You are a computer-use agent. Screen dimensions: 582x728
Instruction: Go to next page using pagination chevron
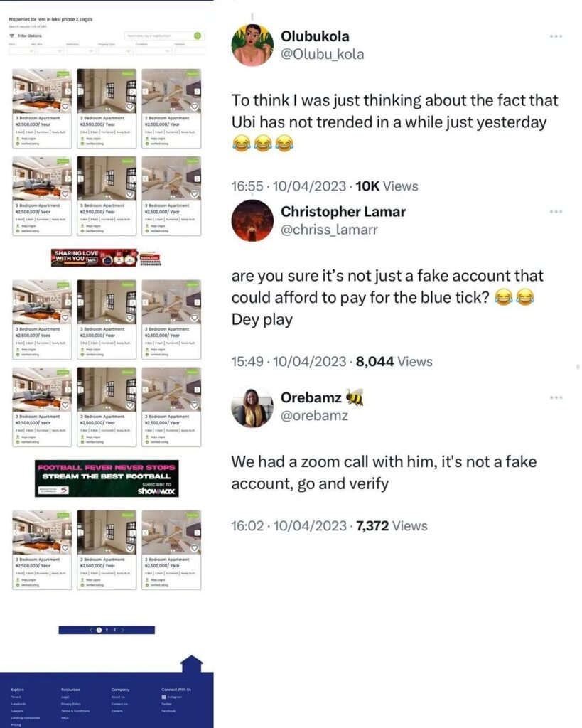tap(122, 630)
